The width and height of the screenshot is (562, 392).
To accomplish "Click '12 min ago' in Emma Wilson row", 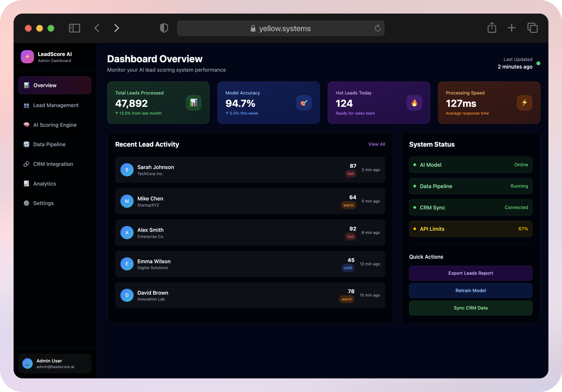I will pyautogui.click(x=370, y=264).
